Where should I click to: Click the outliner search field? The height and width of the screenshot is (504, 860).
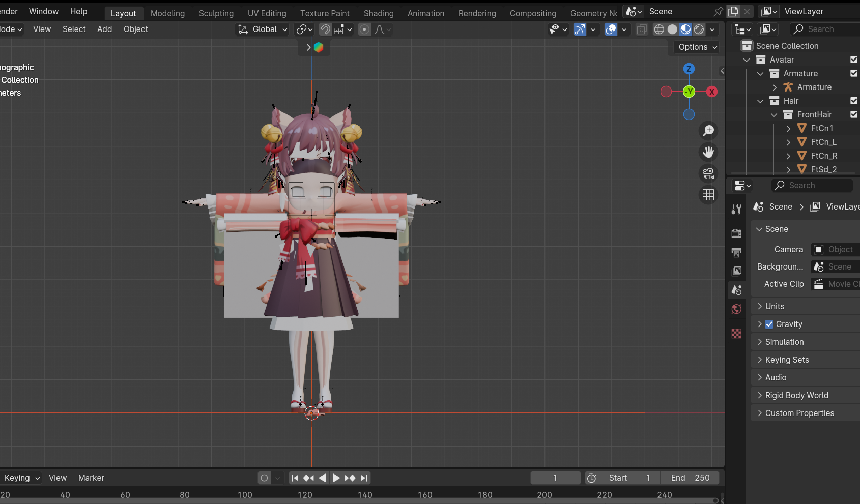(824, 29)
